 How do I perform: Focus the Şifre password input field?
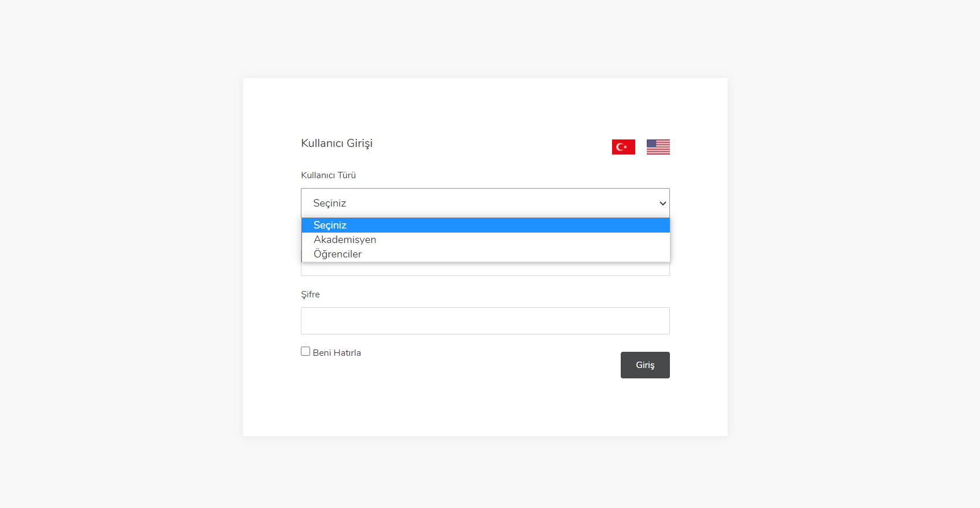(x=485, y=321)
